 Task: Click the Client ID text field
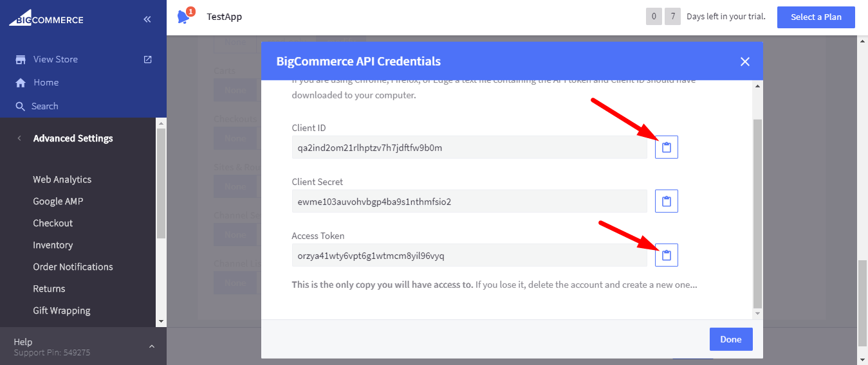469,147
